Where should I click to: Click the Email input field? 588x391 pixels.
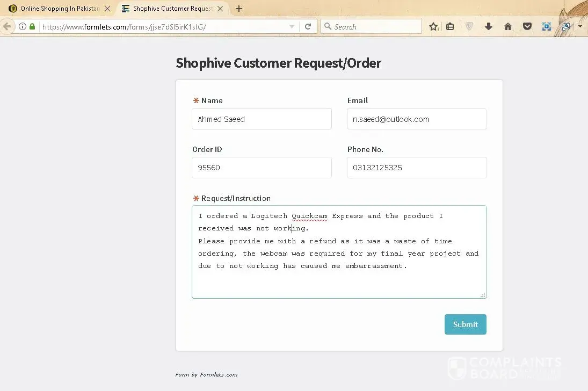pyautogui.click(x=417, y=119)
